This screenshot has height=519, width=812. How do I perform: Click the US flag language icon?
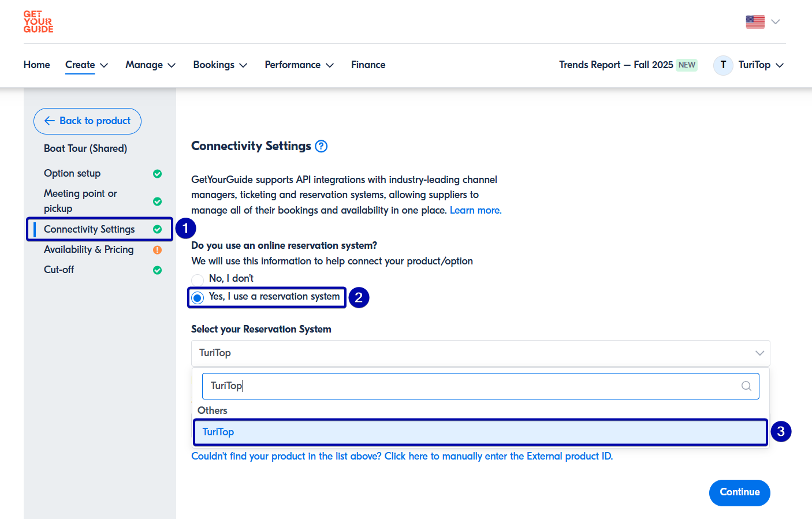[755, 22]
